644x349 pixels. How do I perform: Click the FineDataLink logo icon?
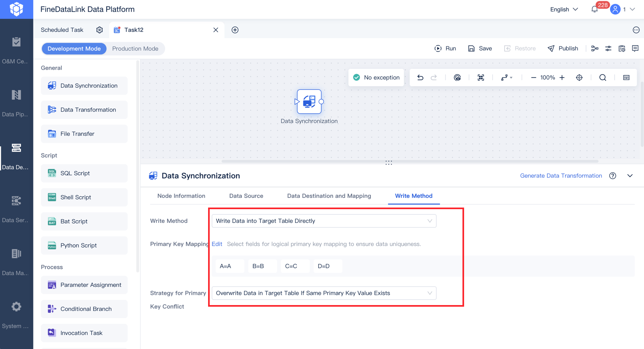pos(17,9)
